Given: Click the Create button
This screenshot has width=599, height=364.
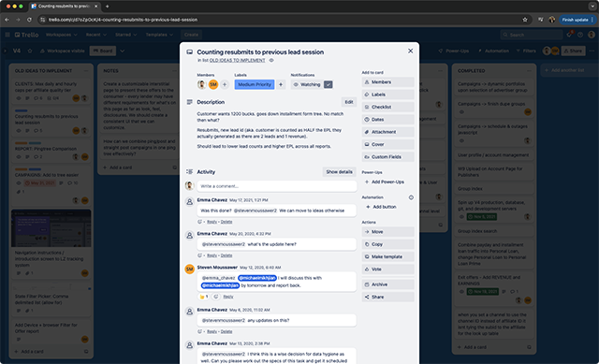Looking at the screenshot, I should click(x=191, y=35).
